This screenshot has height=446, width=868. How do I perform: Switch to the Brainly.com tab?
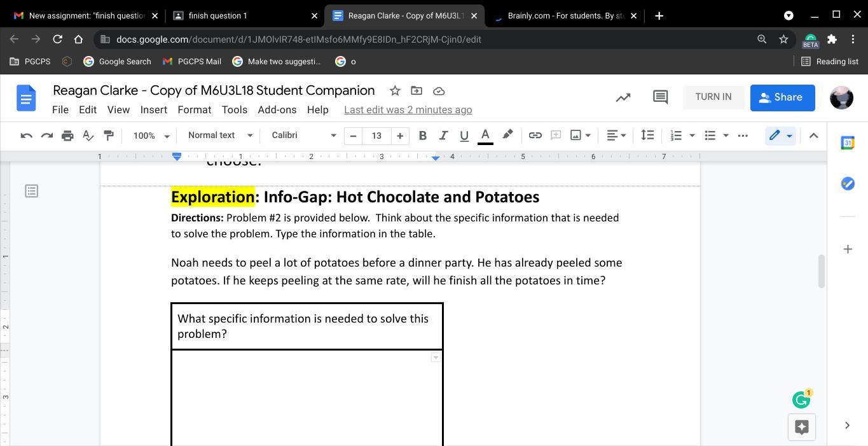click(564, 15)
